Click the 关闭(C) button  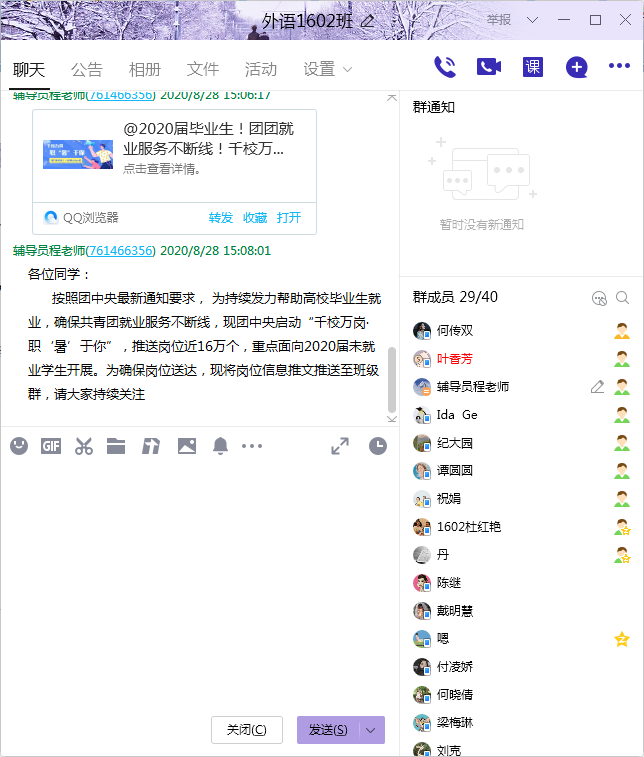[x=246, y=730]
